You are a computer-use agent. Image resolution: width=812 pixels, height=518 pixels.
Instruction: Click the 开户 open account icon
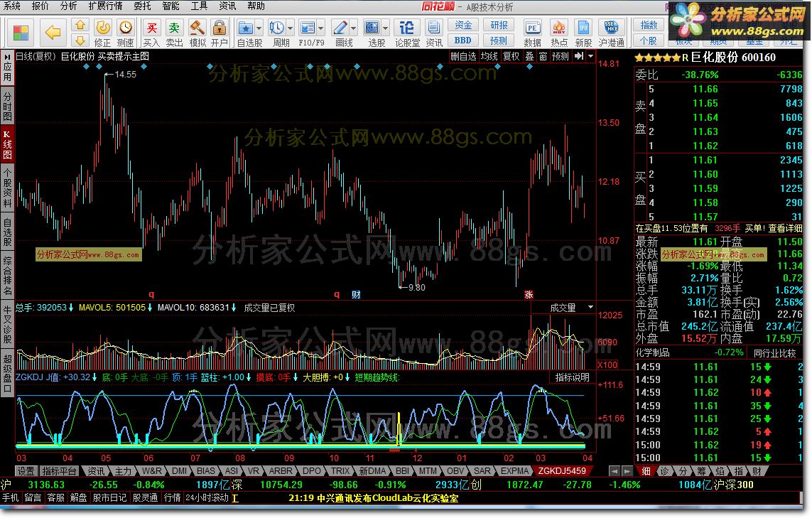click(x=219, y=33)
